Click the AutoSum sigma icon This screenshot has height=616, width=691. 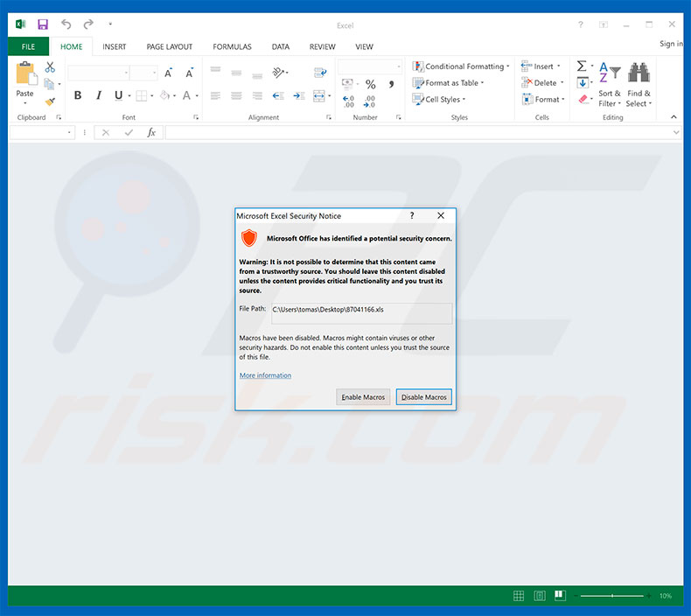(x=582, y=66)
